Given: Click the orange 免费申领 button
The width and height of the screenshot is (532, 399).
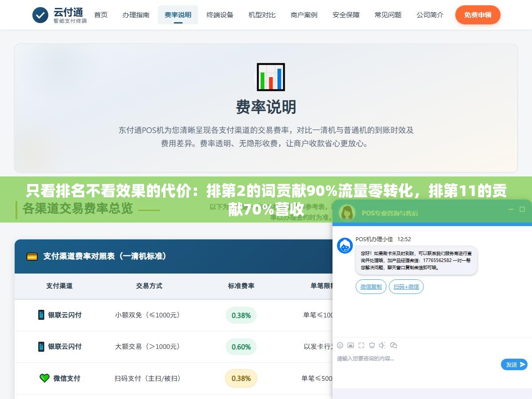Looking at the screenshot, I should 477,15.
